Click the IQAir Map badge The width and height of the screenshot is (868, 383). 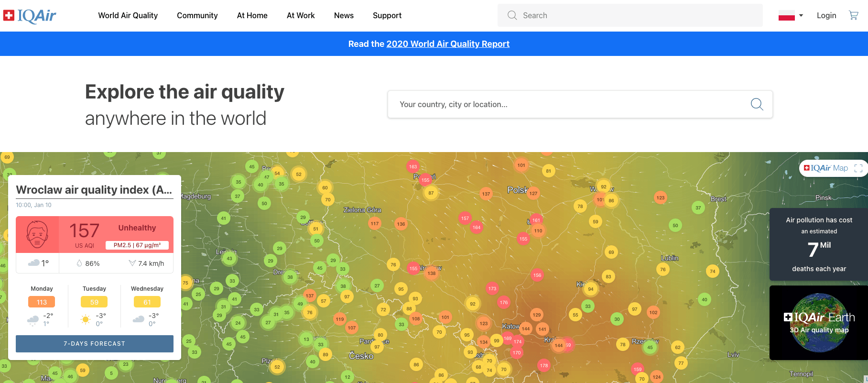click(x=826, y=168)
